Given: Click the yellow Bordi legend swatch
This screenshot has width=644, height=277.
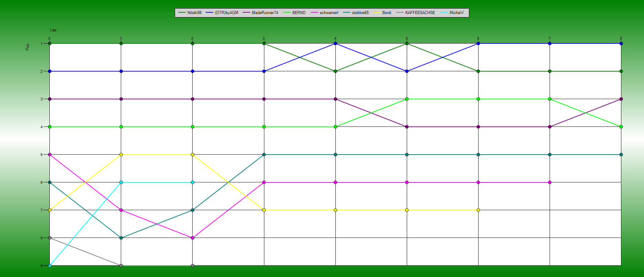Looking at the screenshot, I should [377, 13].
